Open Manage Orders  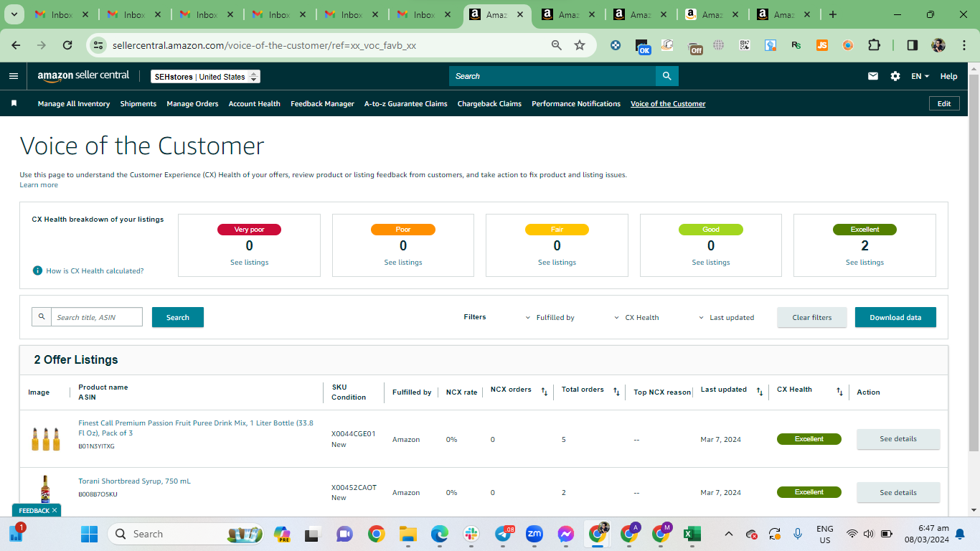coord(192,103)
